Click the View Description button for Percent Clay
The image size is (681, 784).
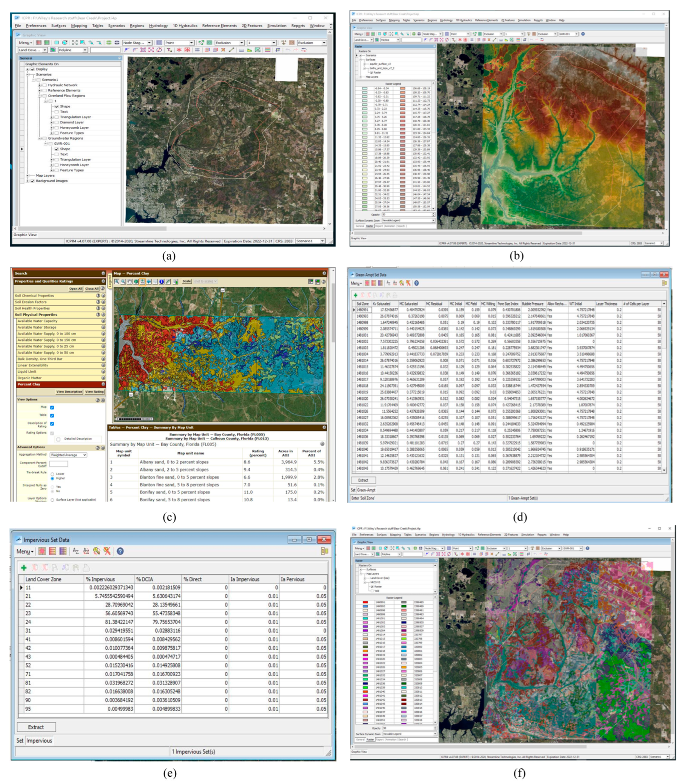(x=69, y=392)
